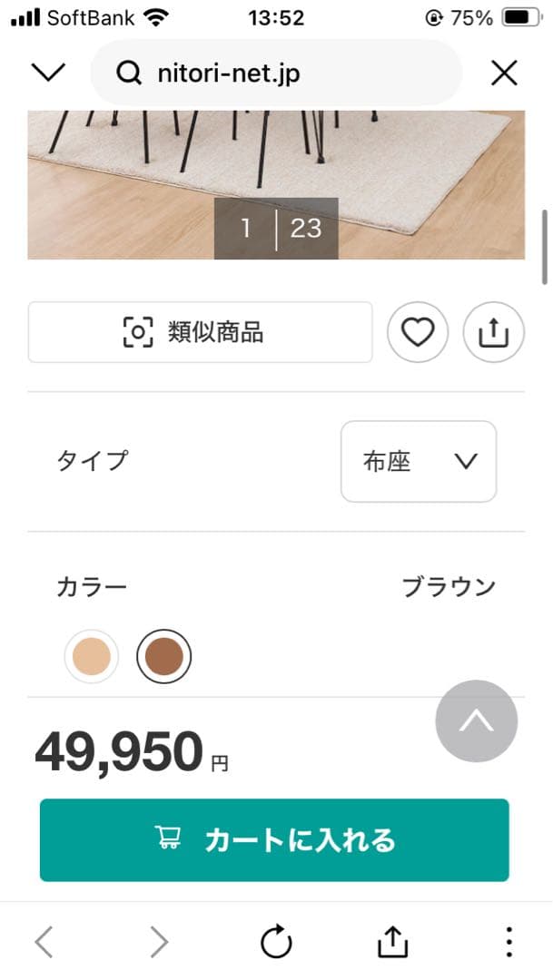Open visual search via 類似商品 camera icon
The image size is (553, 980).
tap(138, 332)
